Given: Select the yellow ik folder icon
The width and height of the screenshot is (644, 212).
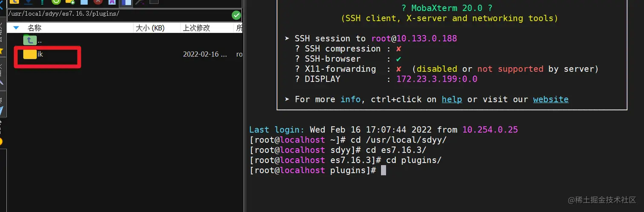Looking at the screenshot, I should (30, 54).
